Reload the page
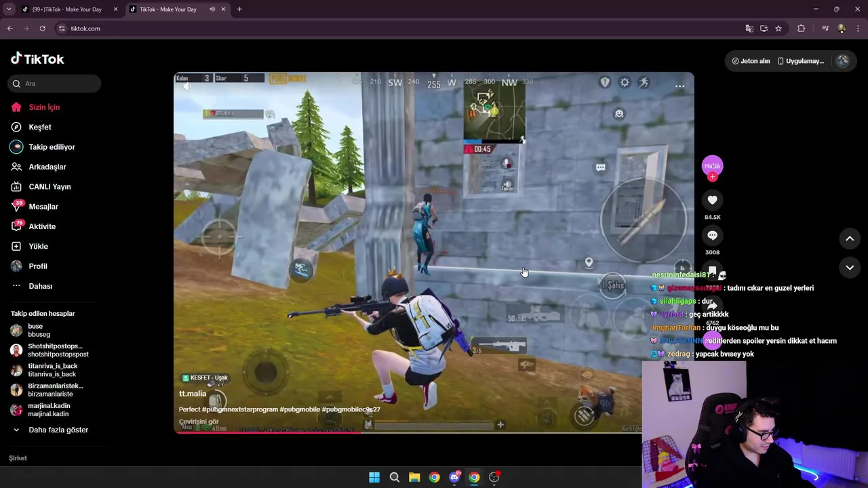This screenshot has width=868, height=488. [42, 28]
